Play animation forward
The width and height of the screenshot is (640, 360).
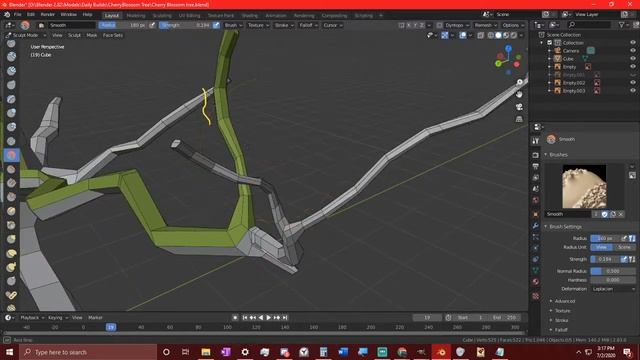coord(269,318)
